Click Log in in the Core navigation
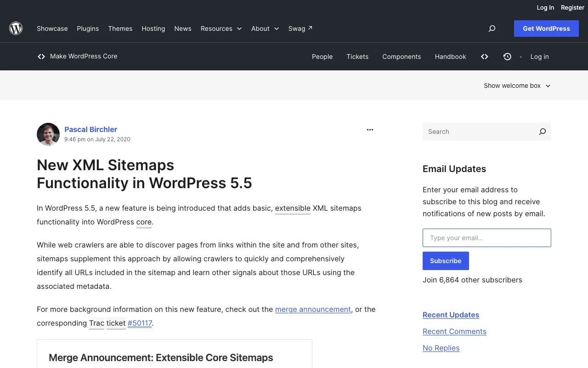This screenshot has width=588, height=368. [539, 57]
